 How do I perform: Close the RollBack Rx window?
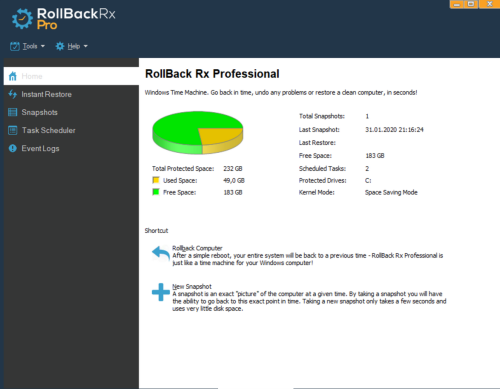coord(489,4)
